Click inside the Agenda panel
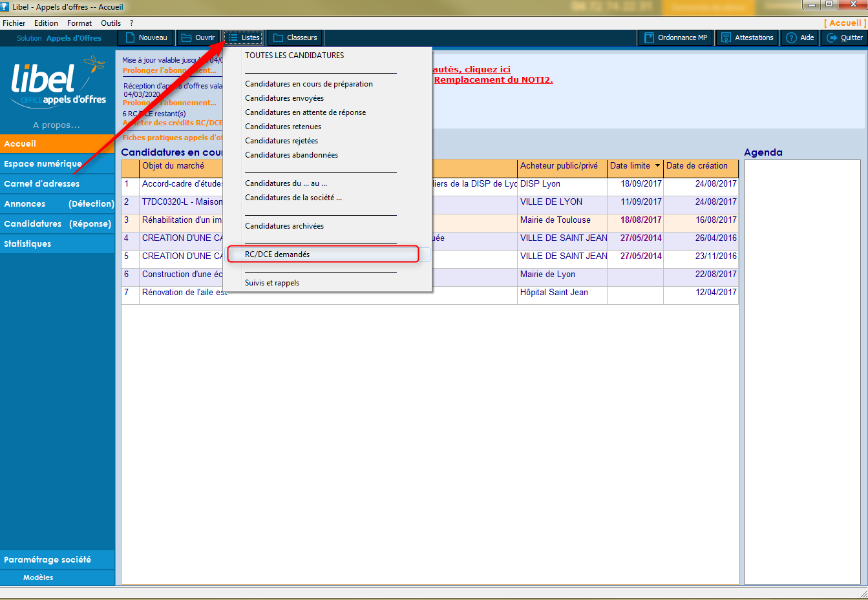 [802, 371]
